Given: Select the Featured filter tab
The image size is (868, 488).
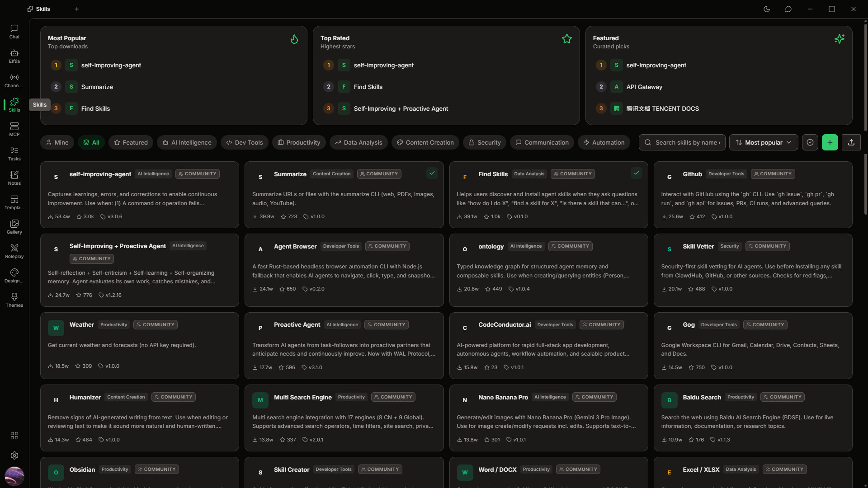Looking at the screenshot, I should tap(131, 142).
